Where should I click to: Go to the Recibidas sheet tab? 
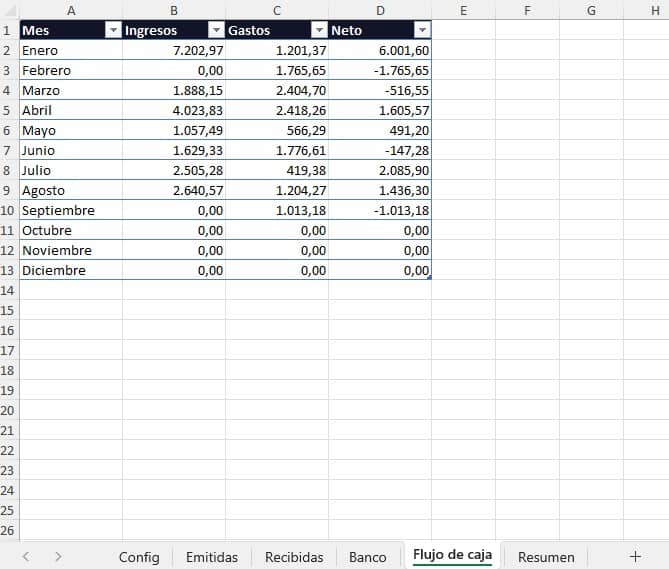point(294,557)
